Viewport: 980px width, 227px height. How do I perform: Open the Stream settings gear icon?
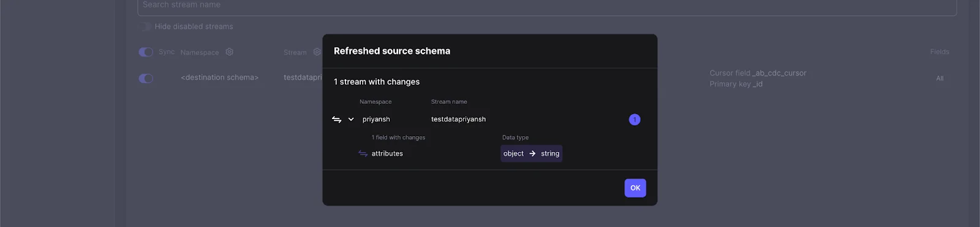[317, 52]
